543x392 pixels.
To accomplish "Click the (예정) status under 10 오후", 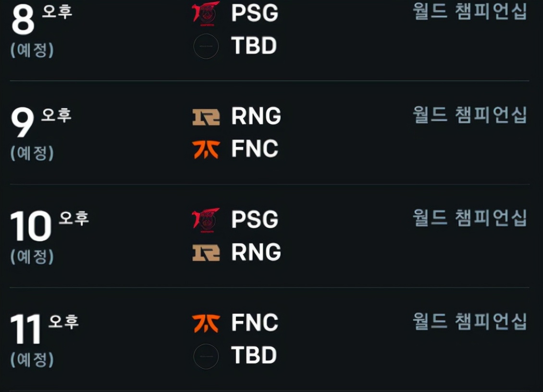I will 32,257.
